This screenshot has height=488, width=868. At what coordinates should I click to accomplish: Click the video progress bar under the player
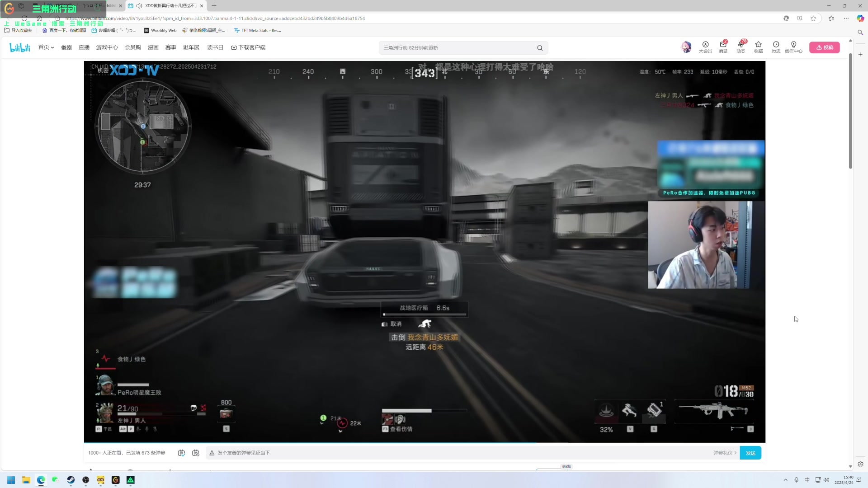pos(425,443)
